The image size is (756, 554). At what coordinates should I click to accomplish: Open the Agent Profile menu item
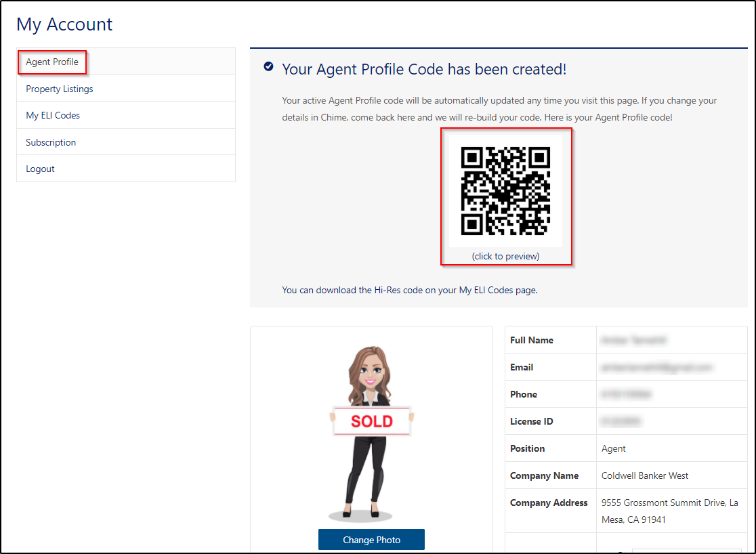coord(52,62)
